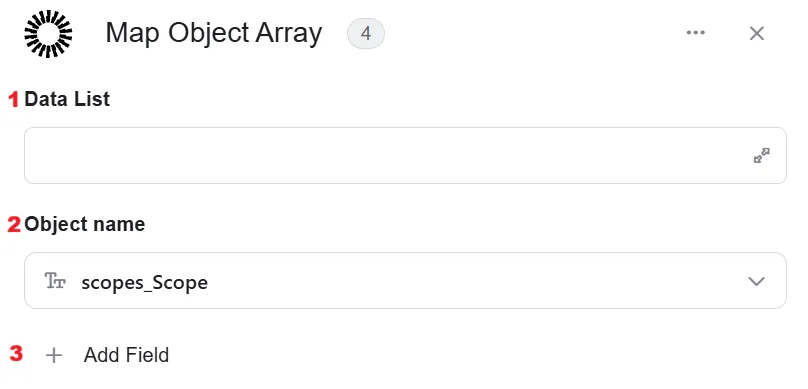Click the Add Field text button
The width and height of the screenshot is (808, 389).
[x=126, y=355]
